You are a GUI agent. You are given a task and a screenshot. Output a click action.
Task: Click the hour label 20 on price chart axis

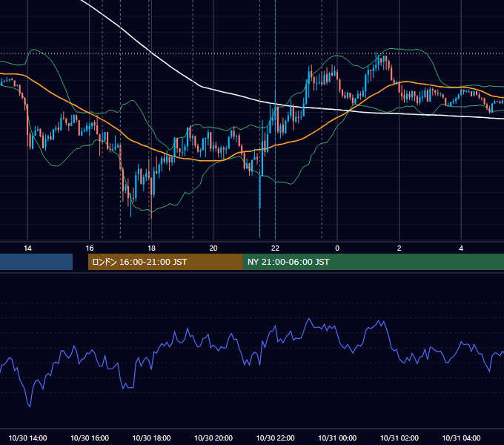pyautogui.click(x=213, y=248)
